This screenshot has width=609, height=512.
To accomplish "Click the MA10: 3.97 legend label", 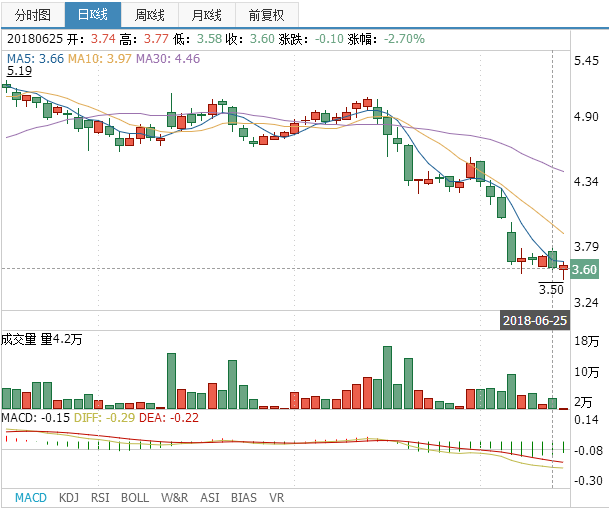I will (100, 59).
